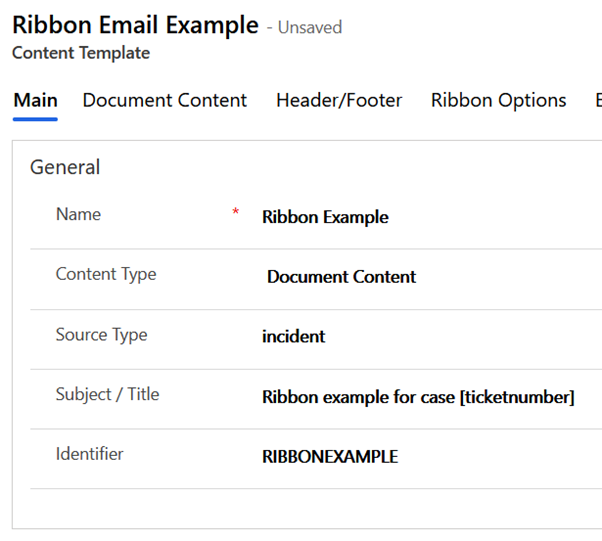The width and height of the screenshot is (602, 541).
Task: Click the Unsaved status text
Action: click(x=310, y=28)
